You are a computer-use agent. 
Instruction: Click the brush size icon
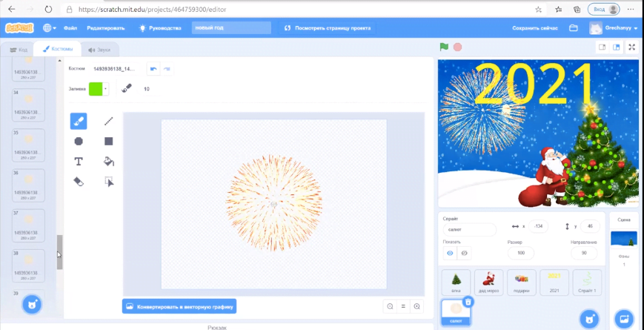127,88
